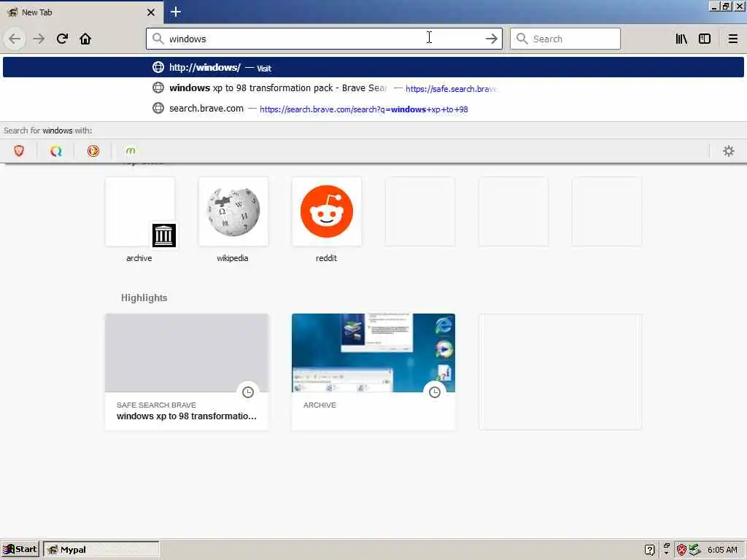The height and width of the screenshot is (560, 747).
Task: Click the network computers tray icon
Action: point(695,550)
